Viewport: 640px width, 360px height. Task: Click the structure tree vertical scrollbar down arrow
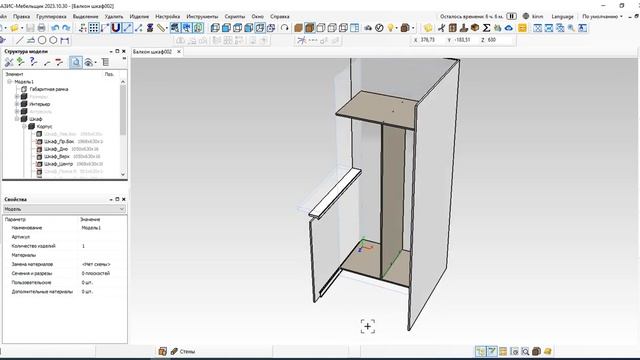[x=123, y=174]
